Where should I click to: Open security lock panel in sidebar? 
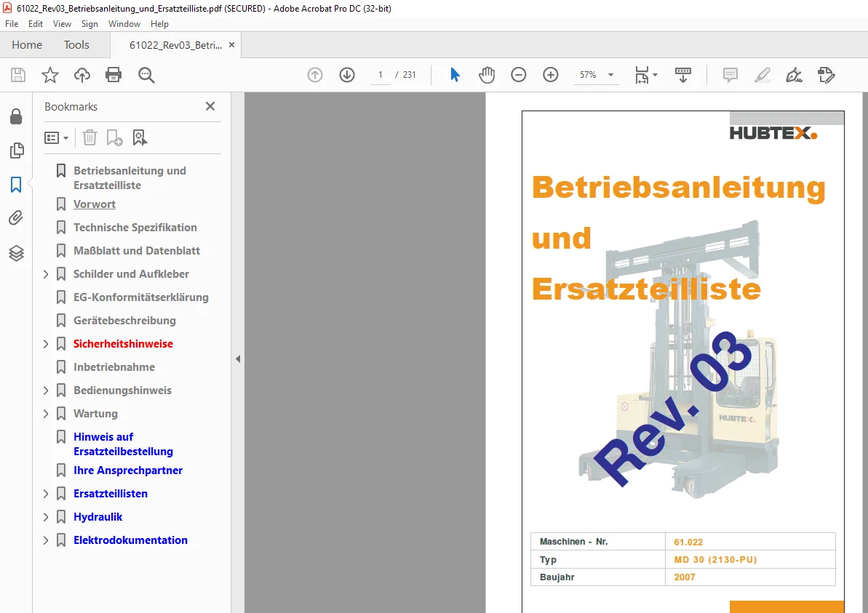[16, 116]
